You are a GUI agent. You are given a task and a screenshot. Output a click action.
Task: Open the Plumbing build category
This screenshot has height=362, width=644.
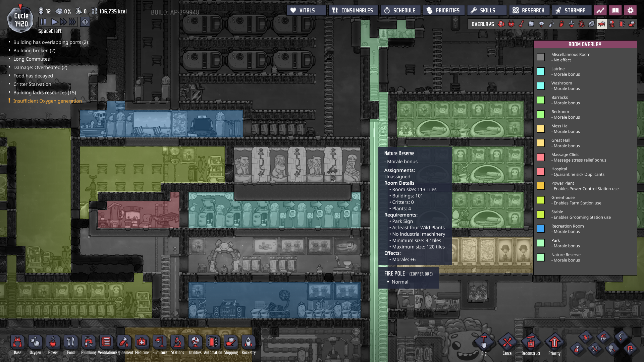click(x=89, y=343)
